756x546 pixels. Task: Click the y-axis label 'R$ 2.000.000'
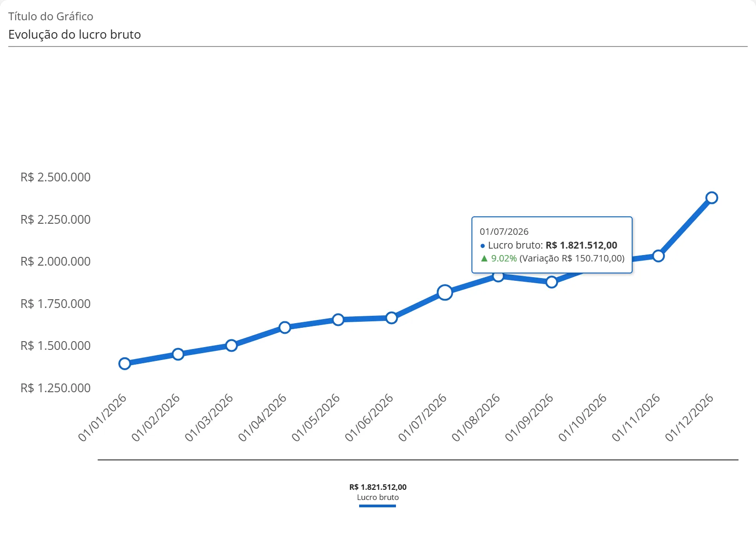click(x=56, y=261)
